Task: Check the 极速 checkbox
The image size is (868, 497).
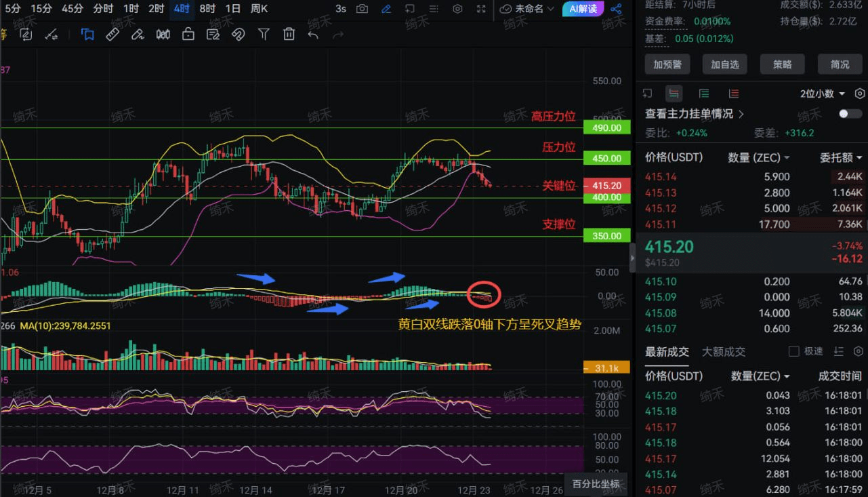Action: (794, 351)
